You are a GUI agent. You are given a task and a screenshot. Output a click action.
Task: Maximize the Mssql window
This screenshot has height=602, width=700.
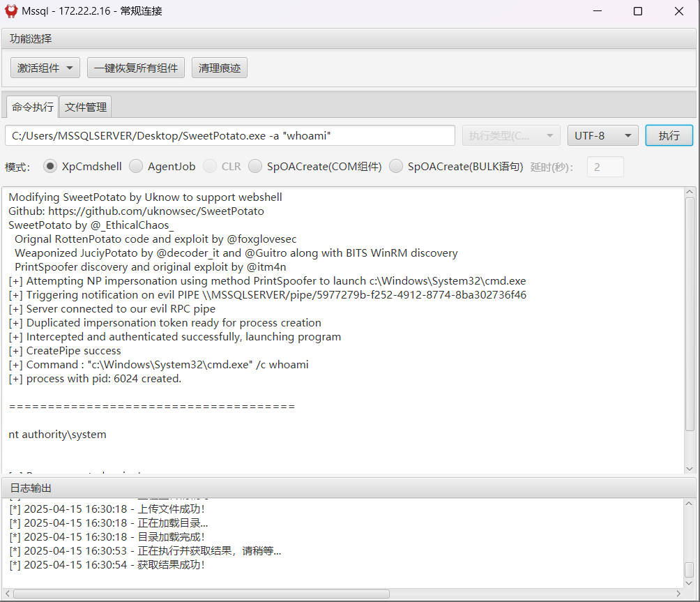pos(638,10)
